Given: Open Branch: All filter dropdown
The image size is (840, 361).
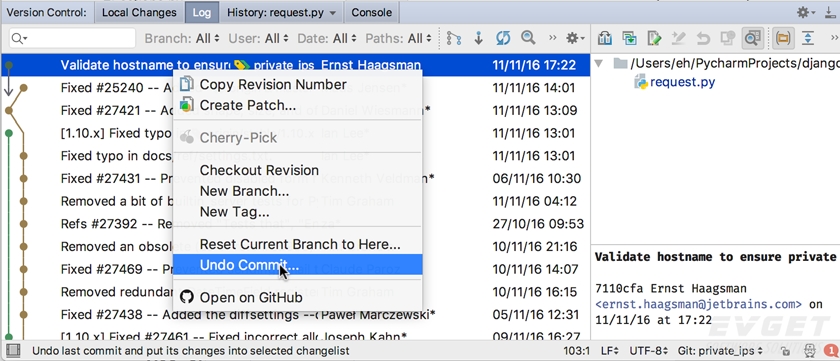Looking at the screenshot, I should point(182,39).
